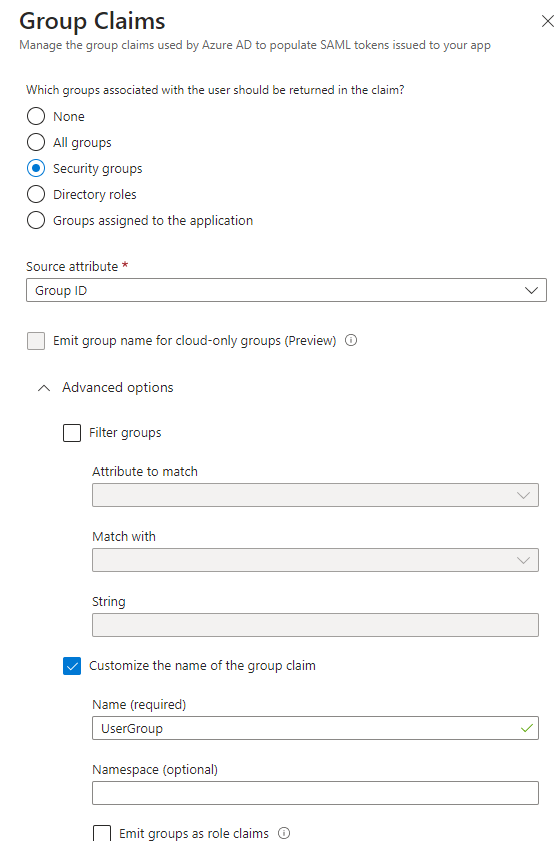This screenshot has width=560, height=841.
Task: Close the Group Claims panel
Action: [548, 21]
